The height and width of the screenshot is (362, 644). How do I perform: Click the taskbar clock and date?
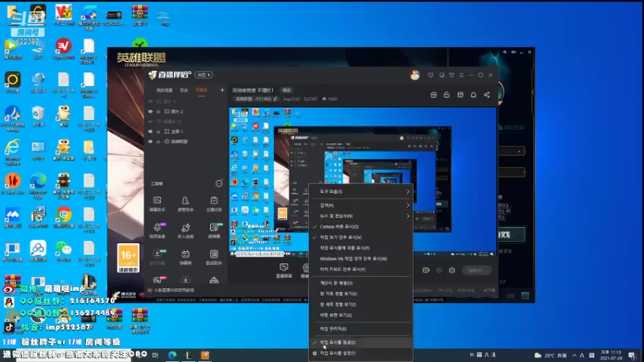pyautogui.click(x=611, y=355)
